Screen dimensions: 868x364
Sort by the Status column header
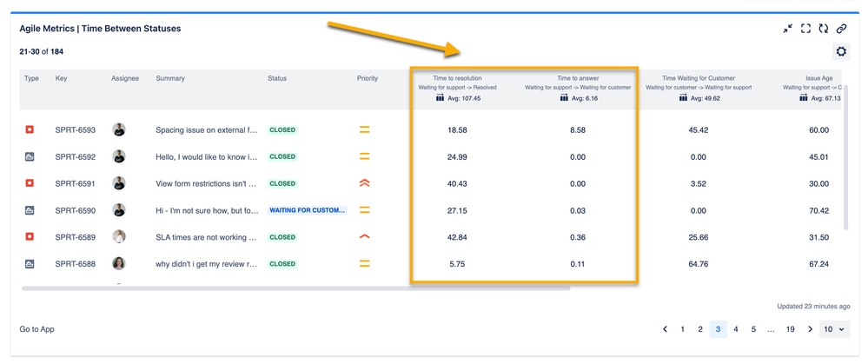tap(277, 78)
